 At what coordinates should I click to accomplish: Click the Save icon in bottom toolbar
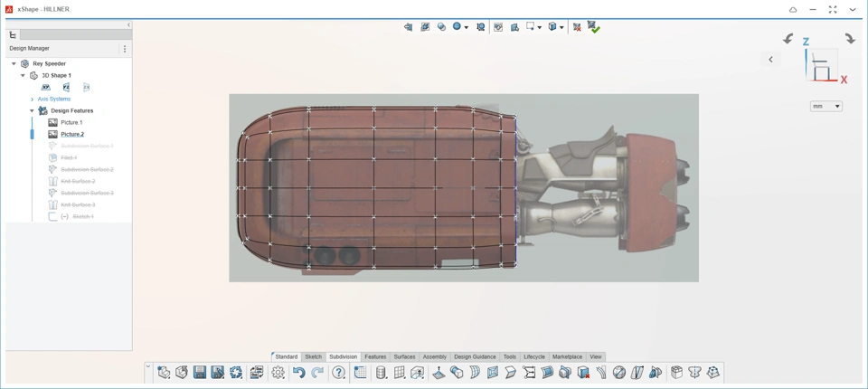tap(200, 373)
